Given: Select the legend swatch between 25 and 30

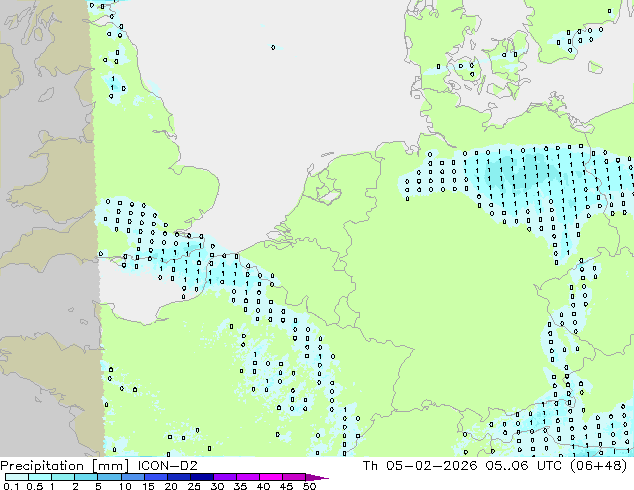Looking at the screenshot, I should click(201, 477).
